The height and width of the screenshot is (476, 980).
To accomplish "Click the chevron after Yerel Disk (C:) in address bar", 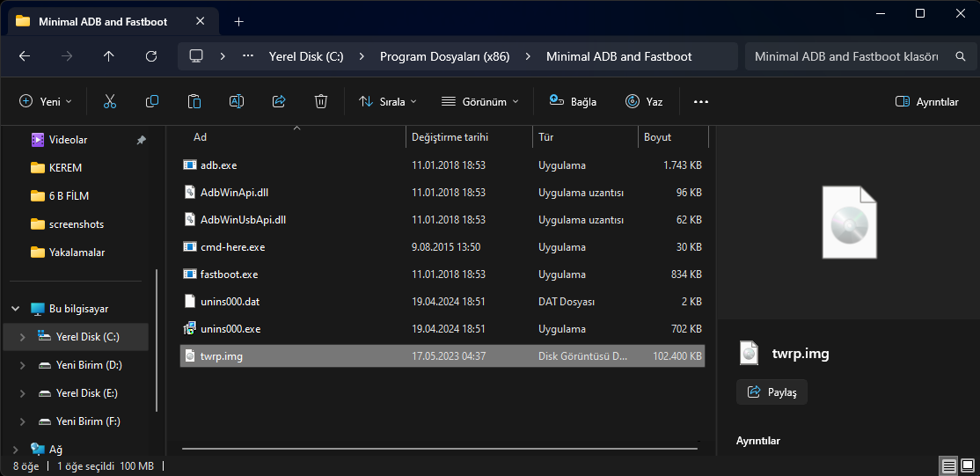I will point(362,56).
